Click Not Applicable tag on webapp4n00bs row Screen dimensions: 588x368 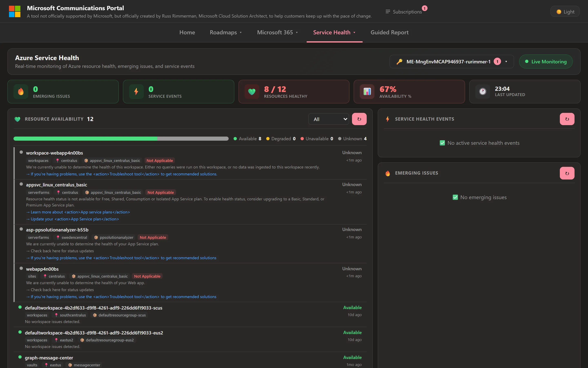[147, 276]
